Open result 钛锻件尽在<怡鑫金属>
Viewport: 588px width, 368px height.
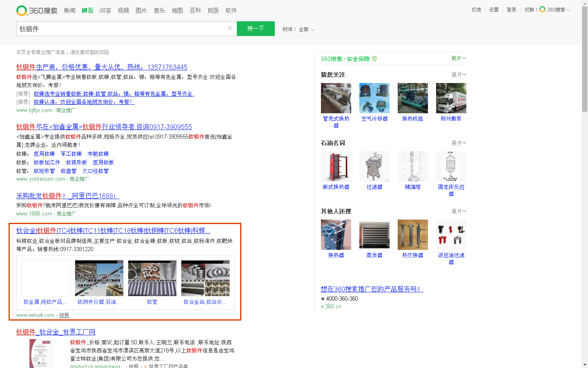click(x=104, y=127)
